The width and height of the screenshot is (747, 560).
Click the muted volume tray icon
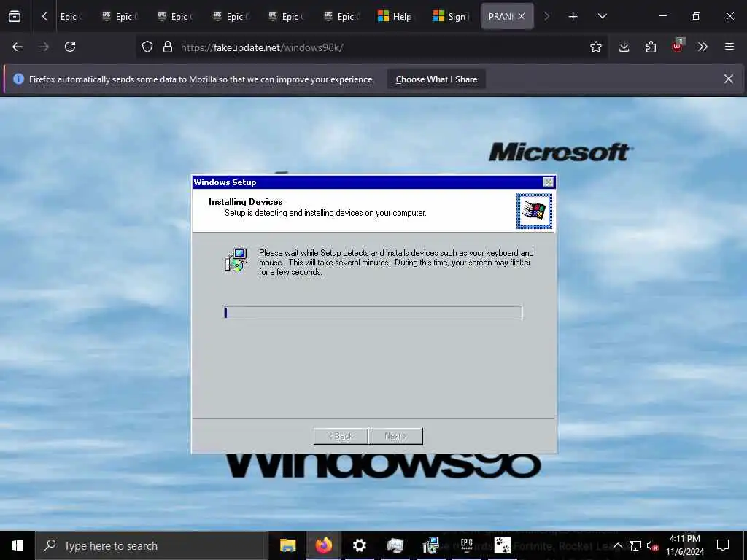coord(652,545)
